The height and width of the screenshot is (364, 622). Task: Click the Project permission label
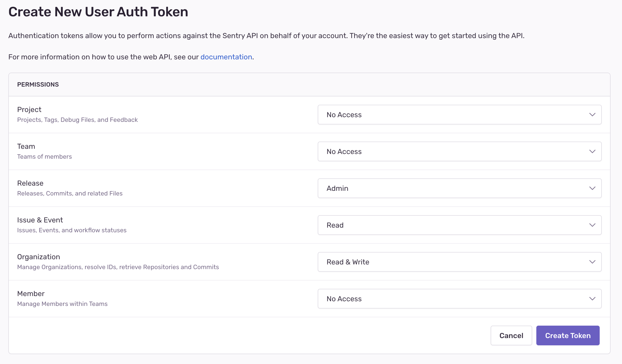pyautogui.click(x=29, y=109)
